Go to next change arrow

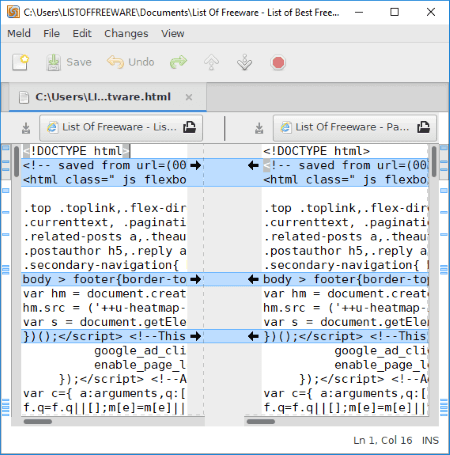point(244,62)
